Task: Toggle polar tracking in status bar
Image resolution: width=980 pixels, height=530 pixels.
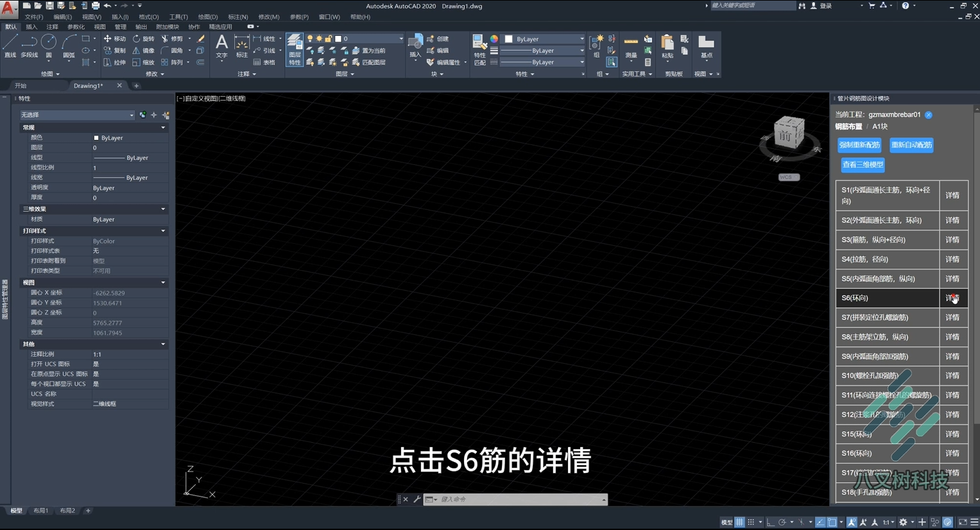Action: (782, 522)
